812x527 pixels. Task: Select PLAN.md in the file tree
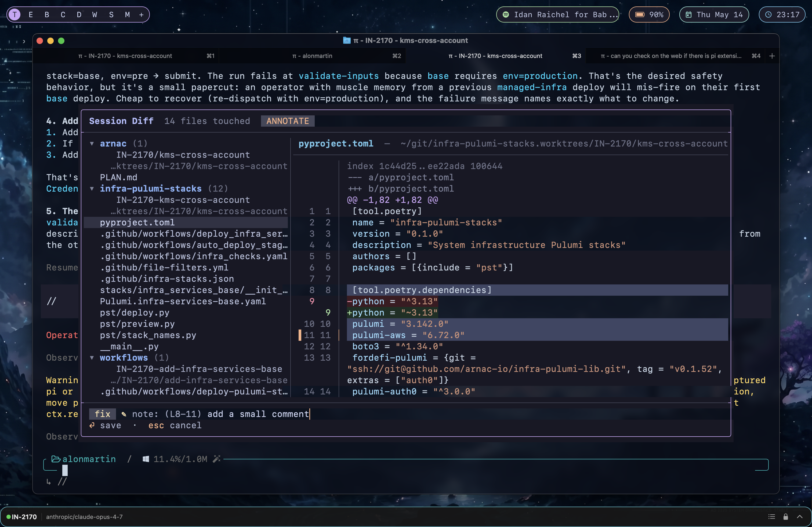pos(118,177)
